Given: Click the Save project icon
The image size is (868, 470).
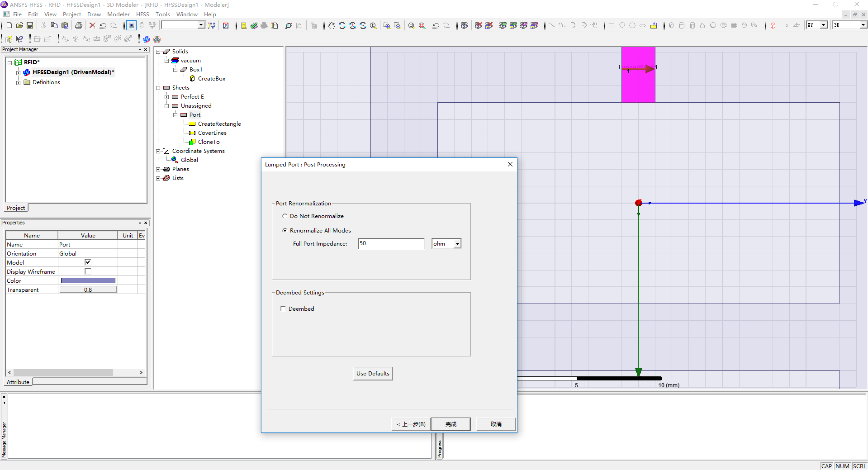Looking at the screenshot, I should (30, 25).
